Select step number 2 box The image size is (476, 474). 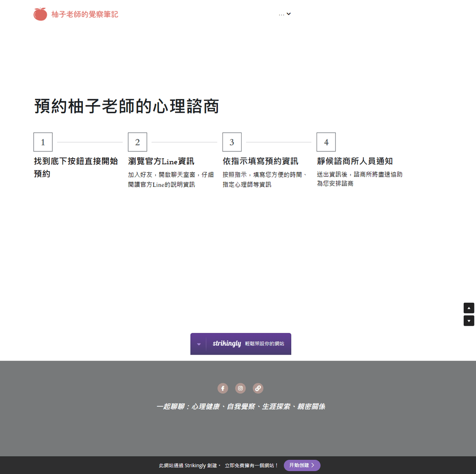[137, 142]
